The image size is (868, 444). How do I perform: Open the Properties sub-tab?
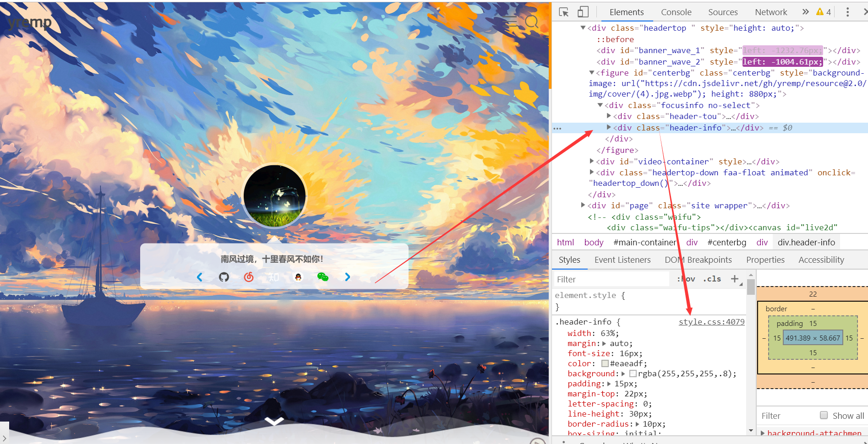[765, 260]
